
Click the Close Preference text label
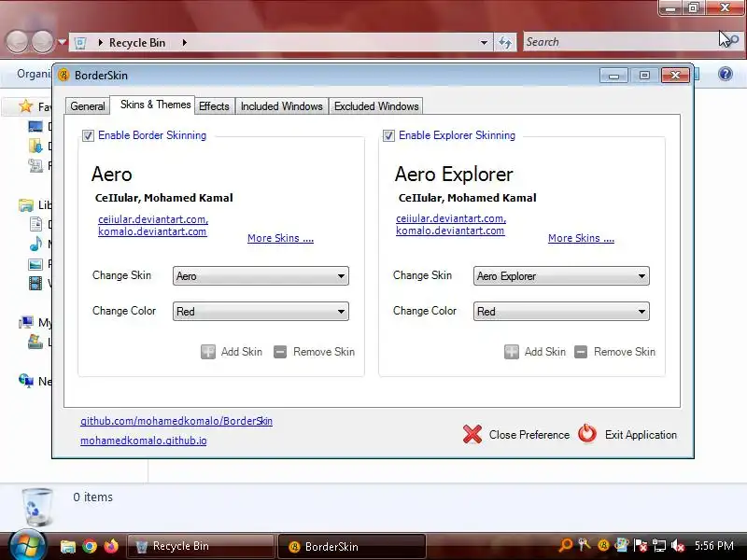click(529, 435)
